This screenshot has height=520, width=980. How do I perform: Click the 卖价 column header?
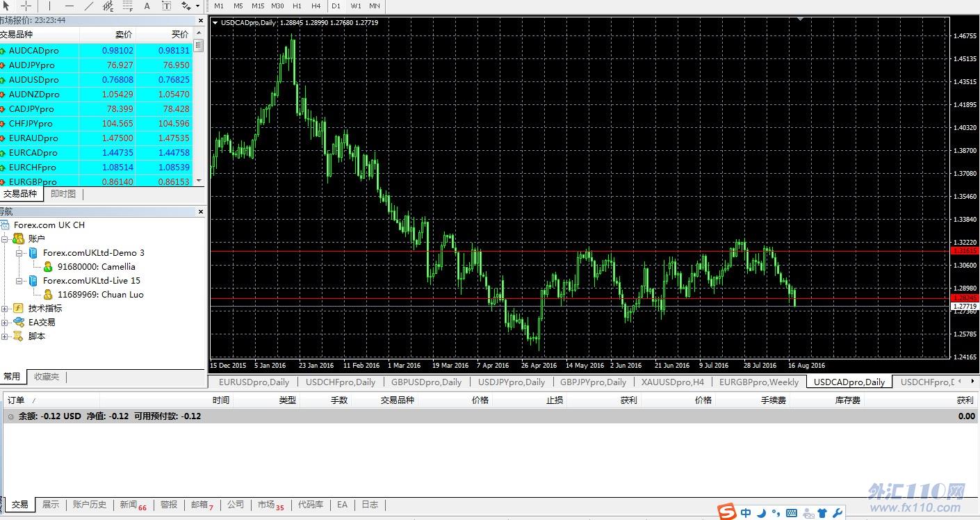pos(108,34)
